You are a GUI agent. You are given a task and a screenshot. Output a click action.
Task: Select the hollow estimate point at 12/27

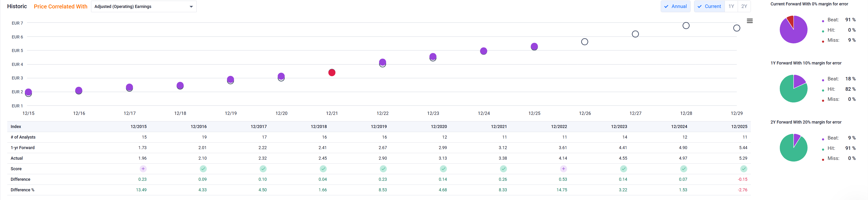[x=635, y=34]
